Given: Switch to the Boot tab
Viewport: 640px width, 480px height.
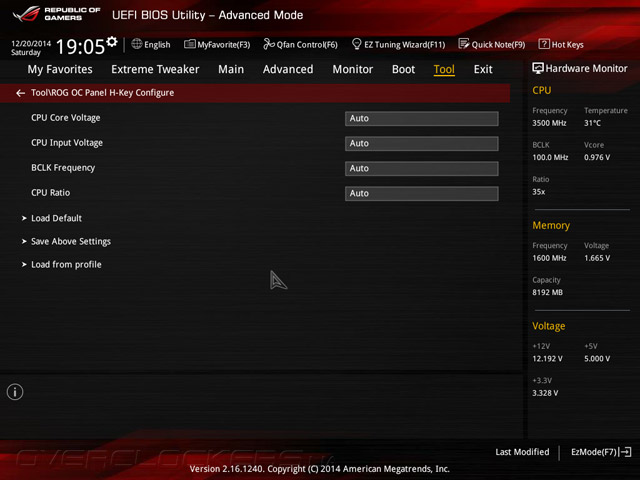Looking at the screenshot, I should [403, 69].
